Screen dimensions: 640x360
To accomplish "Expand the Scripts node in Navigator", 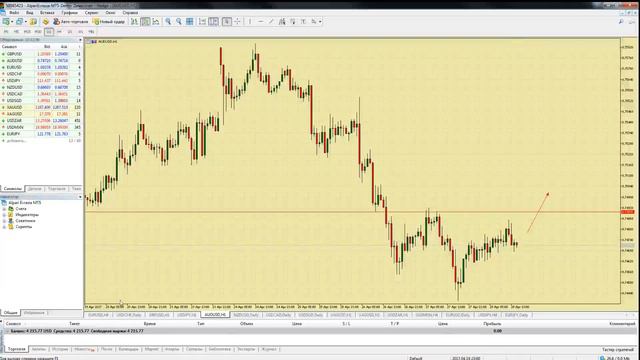I will pos(4,227).
